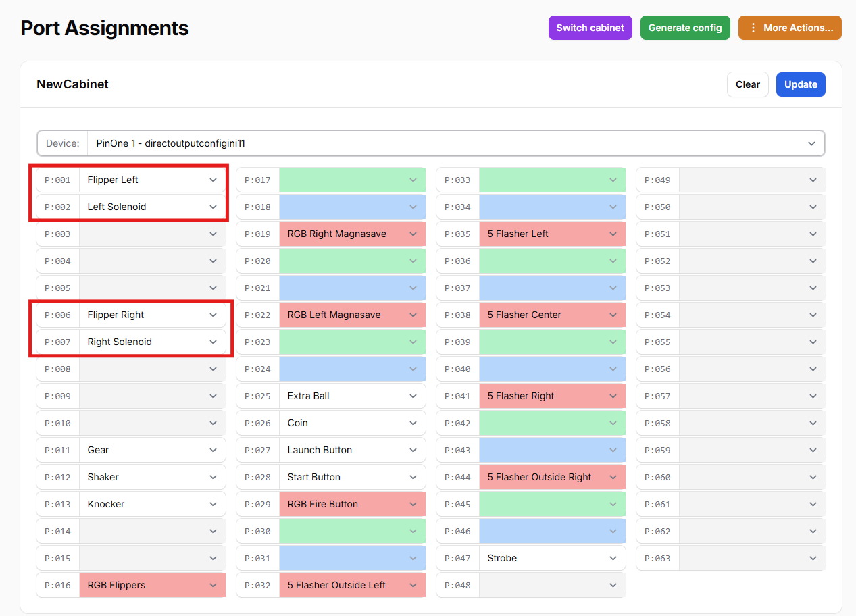Open the Device selector dropdown
856x616 pixels.
[x=431, y=143]
